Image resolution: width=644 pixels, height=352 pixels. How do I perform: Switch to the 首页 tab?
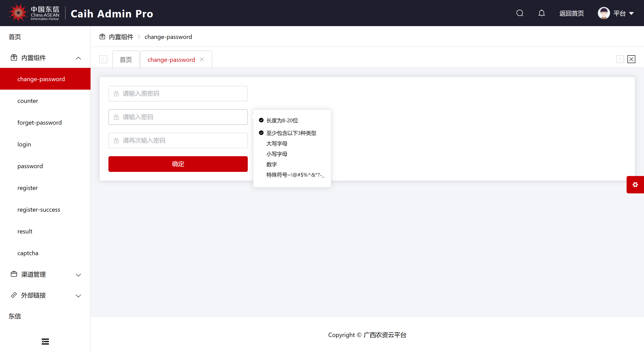(126, 60)
